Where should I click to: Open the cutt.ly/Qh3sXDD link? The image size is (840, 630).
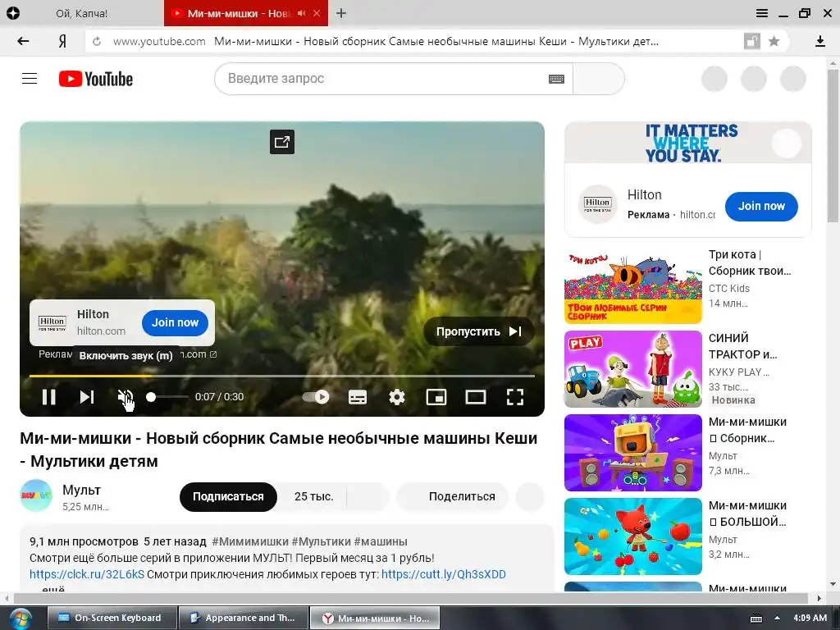pos(444,574)
